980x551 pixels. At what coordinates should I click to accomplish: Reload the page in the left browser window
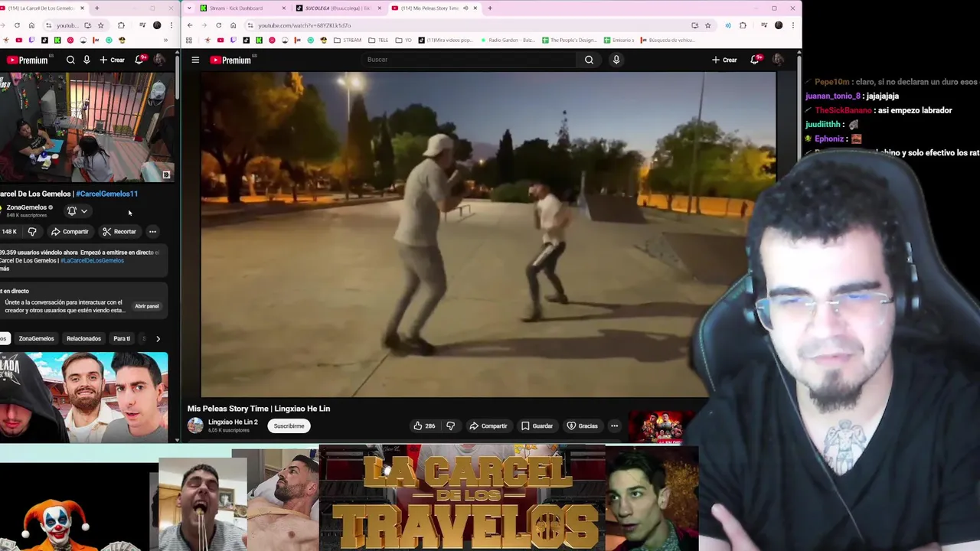(17, 25)
